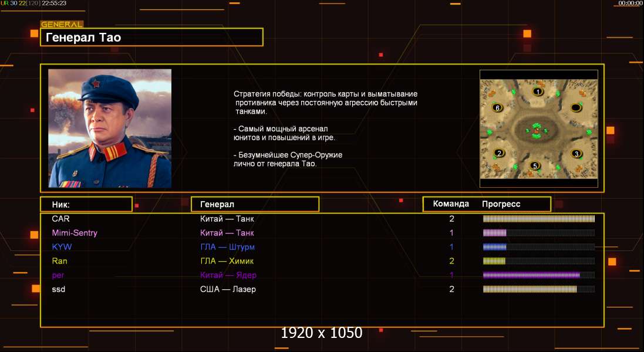Select start position 2 on the map

pos(499,153)
